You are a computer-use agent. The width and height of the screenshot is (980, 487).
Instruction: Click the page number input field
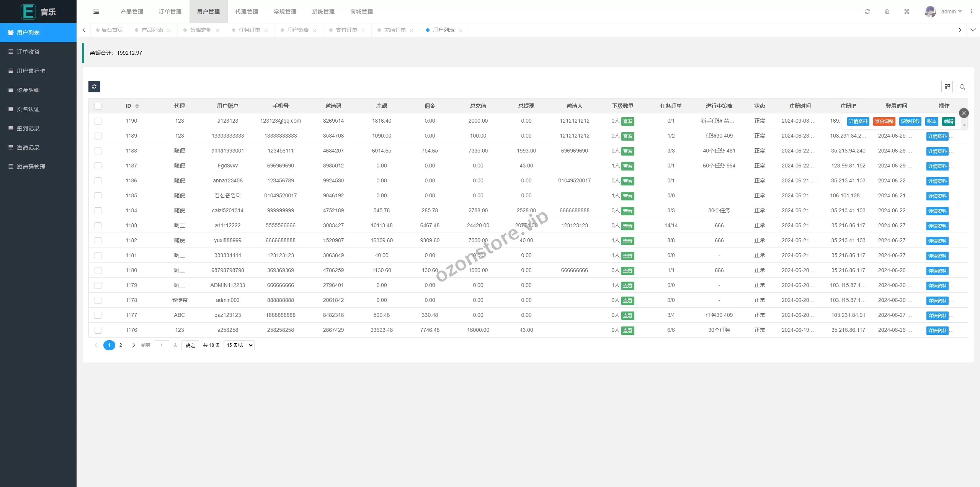tap(162, 345)
